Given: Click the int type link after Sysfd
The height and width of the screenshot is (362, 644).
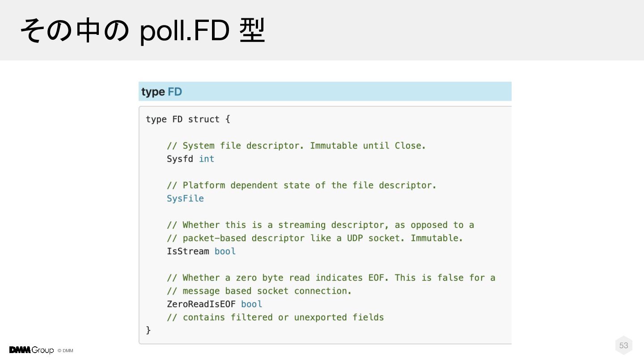Looking at the screenshot, I should pyautogui.click(x=207, y=159).
